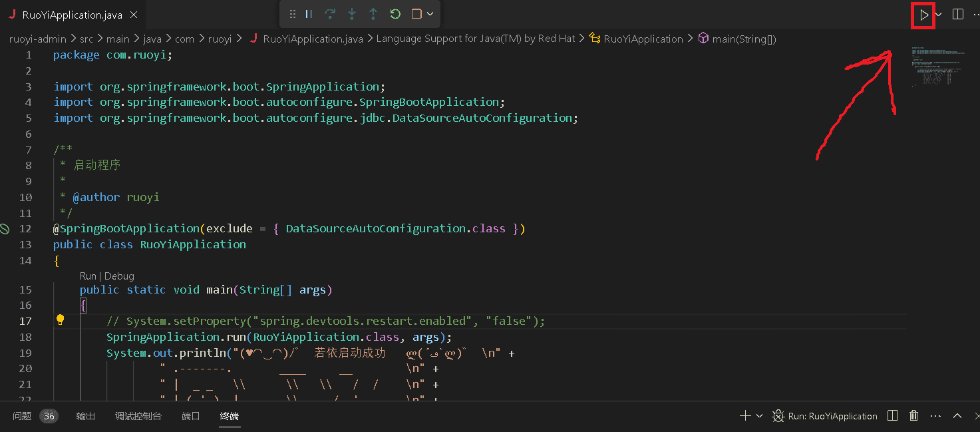Image resolution: width=980 pixels, height=432 pixels.
Task: Open dropdown beside debug stop button
Action: (430, 14)
